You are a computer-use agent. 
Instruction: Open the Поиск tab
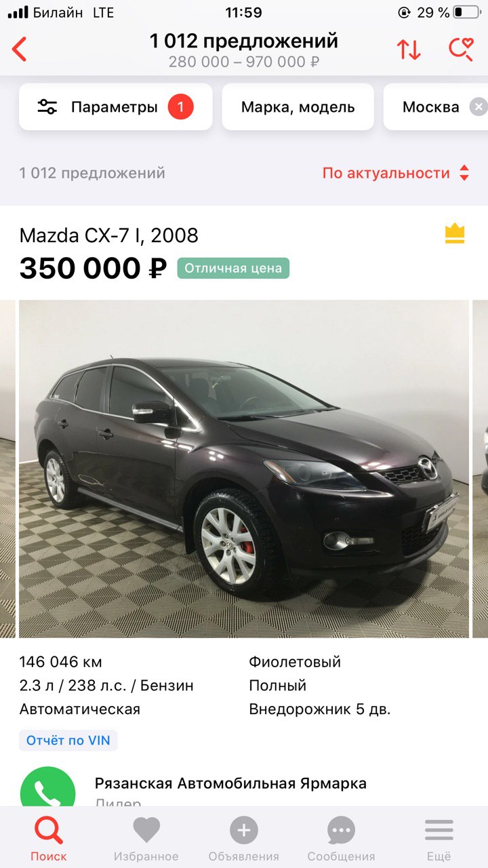coord(49,838)
